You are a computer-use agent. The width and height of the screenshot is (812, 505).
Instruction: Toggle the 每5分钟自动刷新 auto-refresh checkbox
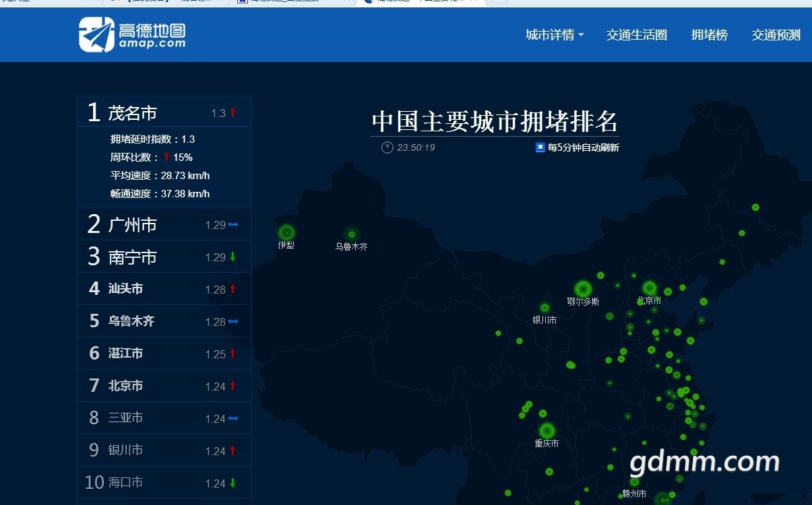[x=540, y=147]
